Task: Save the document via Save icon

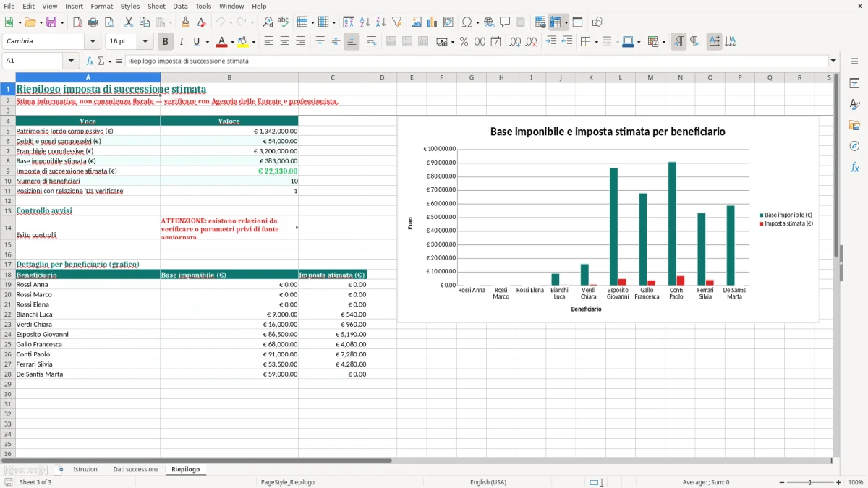Action: pyautogui.click(x=51, y=22)
